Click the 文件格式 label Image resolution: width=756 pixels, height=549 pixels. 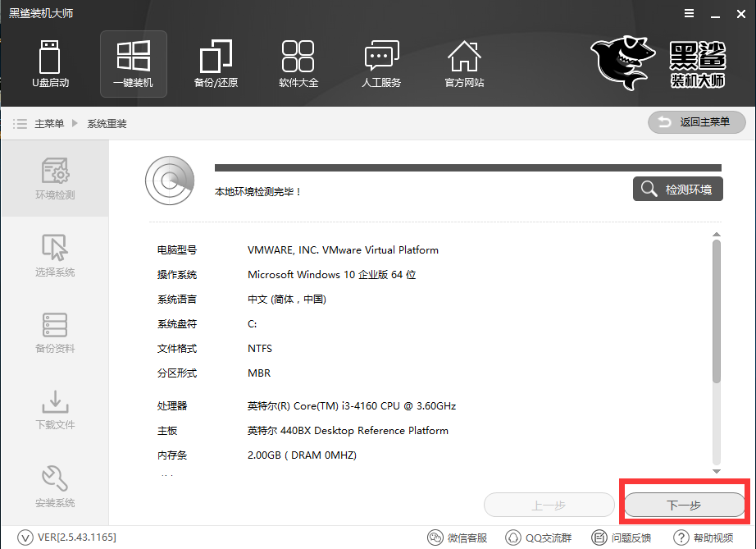[177, 348]
